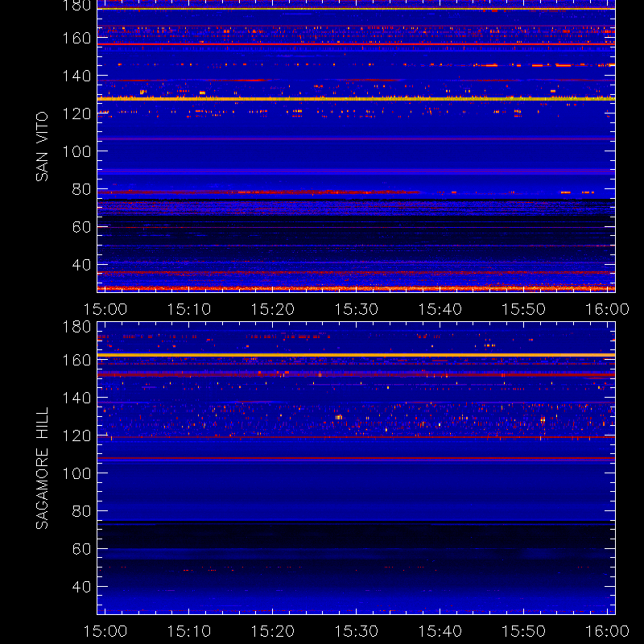Click inside the Sagamore Hill spectrogram plot
The image size is (644, 644).
pos(356,469)
